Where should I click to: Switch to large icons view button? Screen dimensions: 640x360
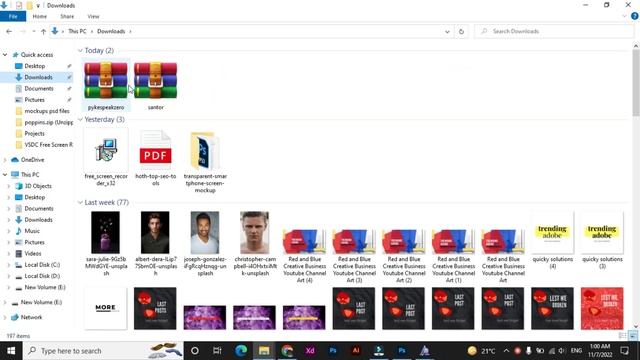click(x=632, y=336)
